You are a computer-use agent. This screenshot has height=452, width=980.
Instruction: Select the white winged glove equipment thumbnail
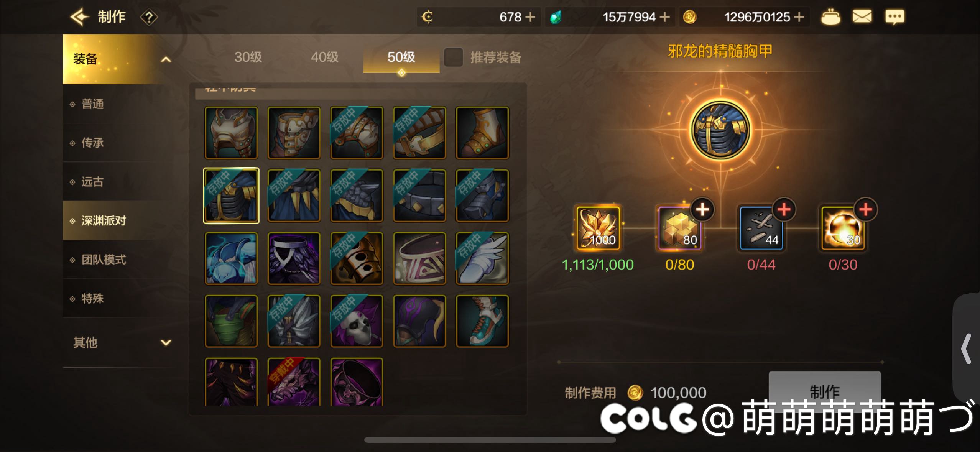click(482, 258)
